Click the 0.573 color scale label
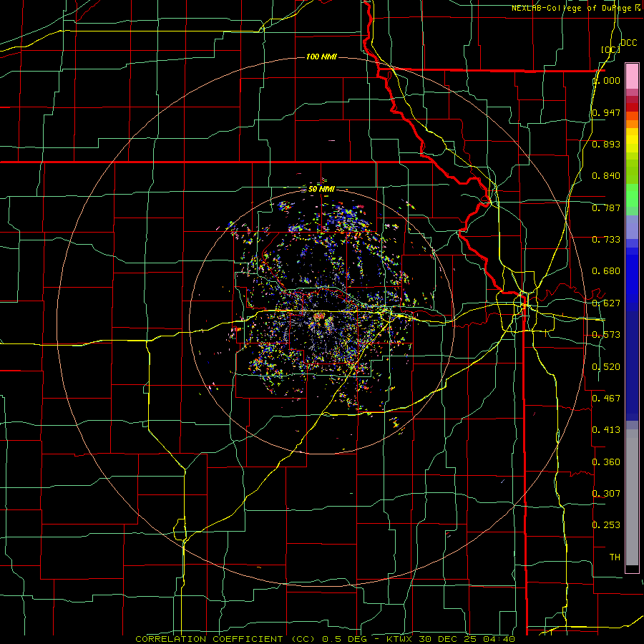644x644 pixels. (606, 335)
